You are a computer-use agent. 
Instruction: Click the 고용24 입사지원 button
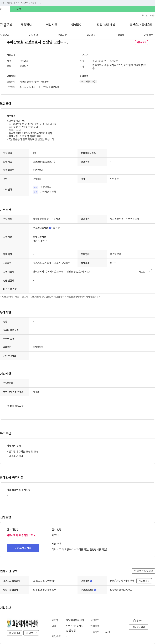point(23,548)
